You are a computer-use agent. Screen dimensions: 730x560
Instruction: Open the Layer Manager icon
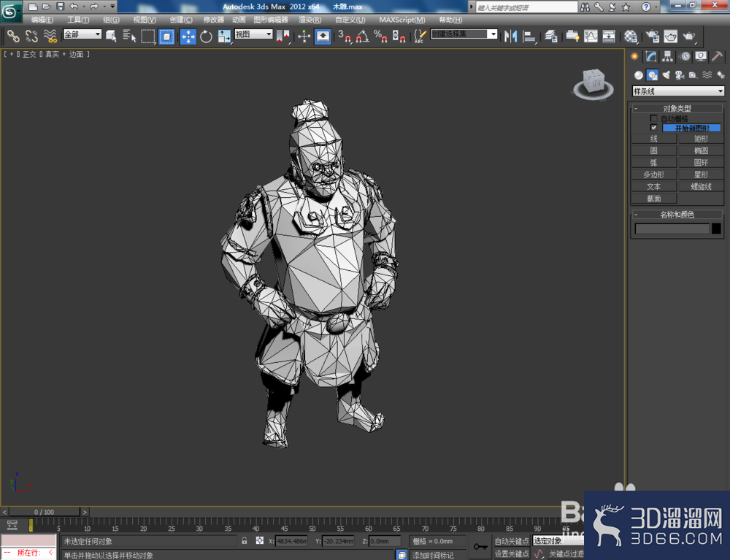click(x=551, y=37)
